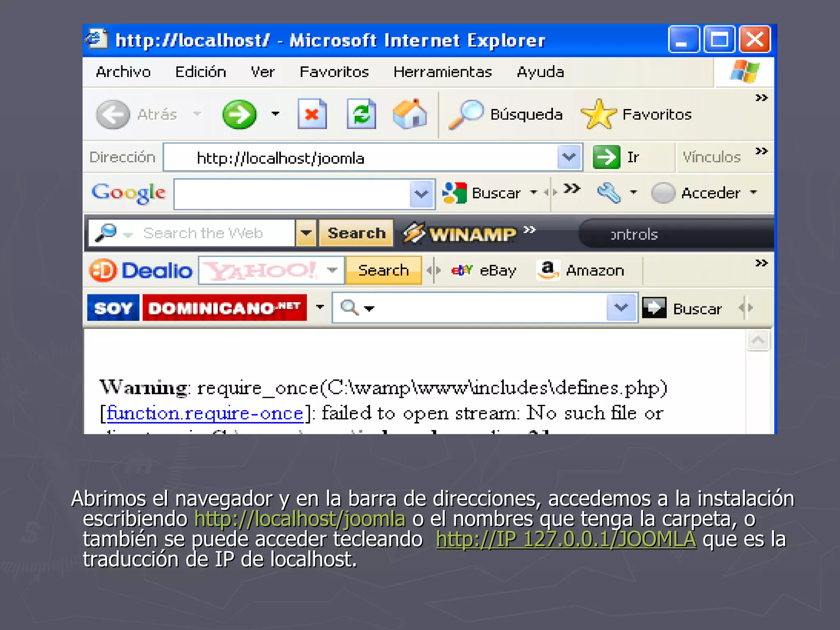The height and width of the screenshot is (630, 840).
Task: Go to the home page icon
Action: (x=409, y=114)
